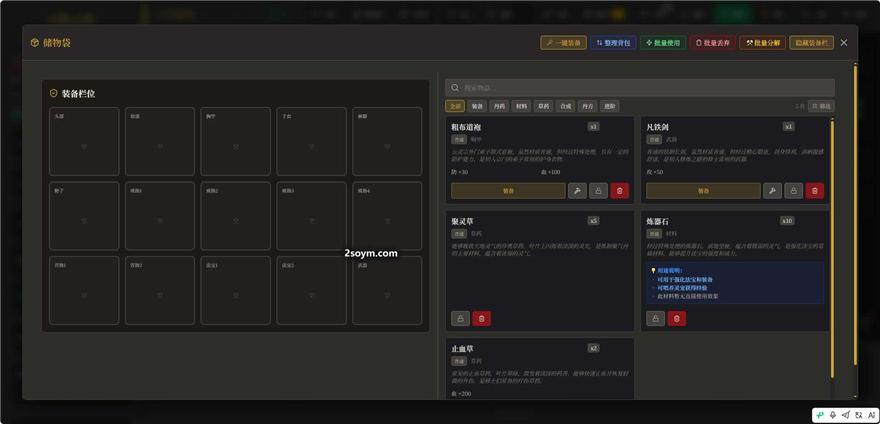Click the hammer icon on 粗布道袍 card
The height and width of the screenshot is (424, 880).
click(x=578, y=191)
